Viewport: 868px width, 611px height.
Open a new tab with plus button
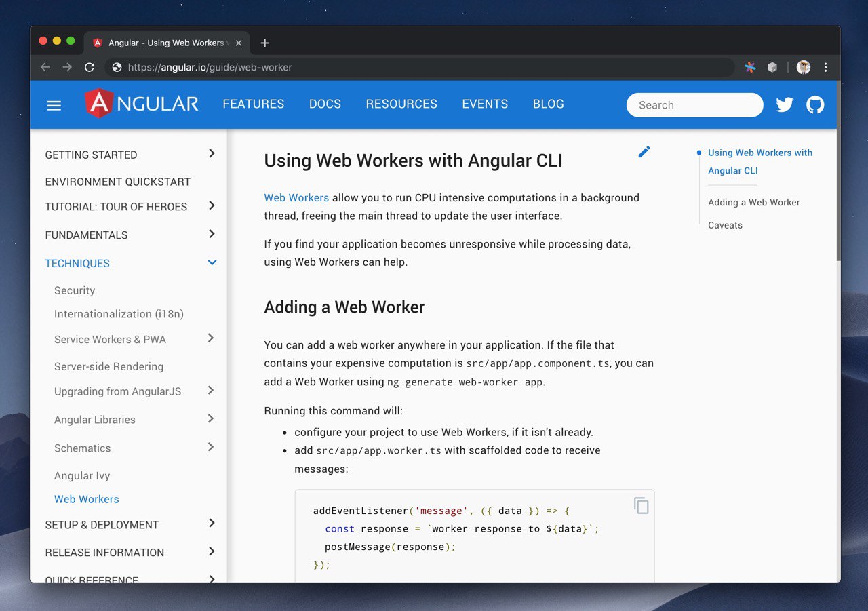coord(264,43)
